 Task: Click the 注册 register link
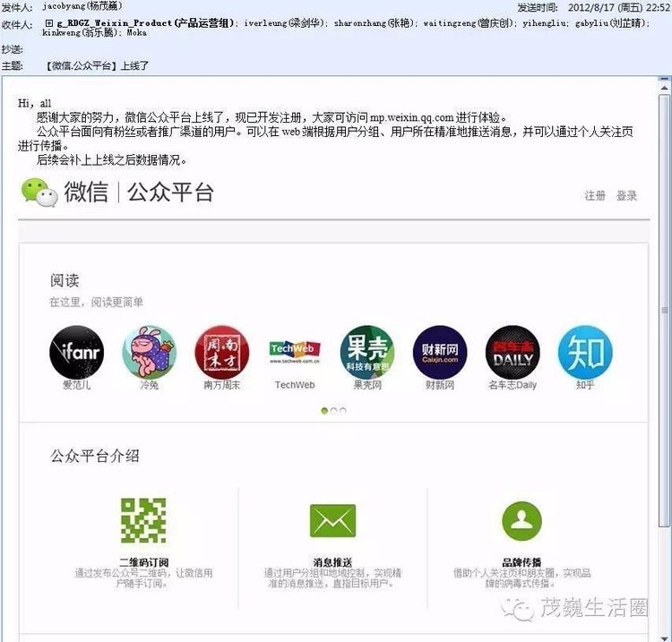pyautogui.click(x=595, y=195)
